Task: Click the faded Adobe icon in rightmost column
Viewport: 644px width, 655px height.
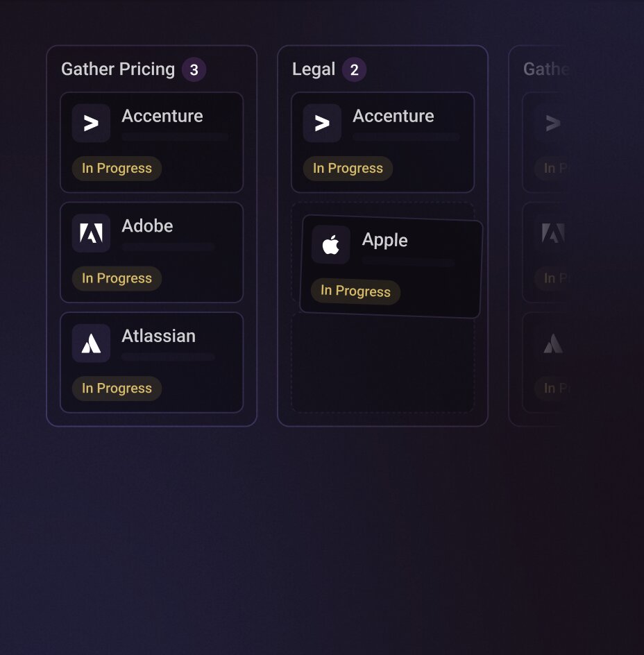Action: (552, 233)
